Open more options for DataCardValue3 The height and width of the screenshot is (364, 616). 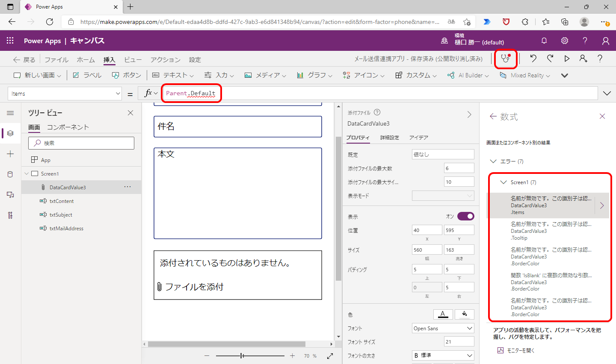[127, 187]
